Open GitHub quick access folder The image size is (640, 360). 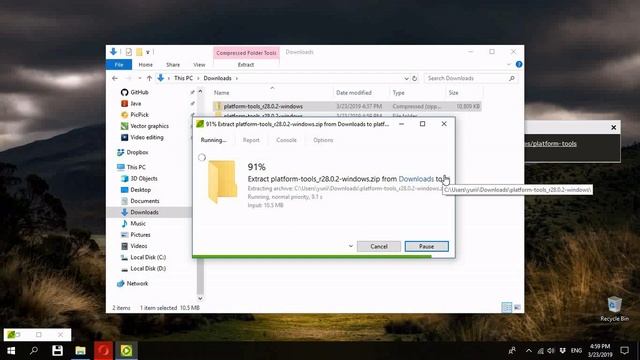pyautogui.click(x=139, y=92)
